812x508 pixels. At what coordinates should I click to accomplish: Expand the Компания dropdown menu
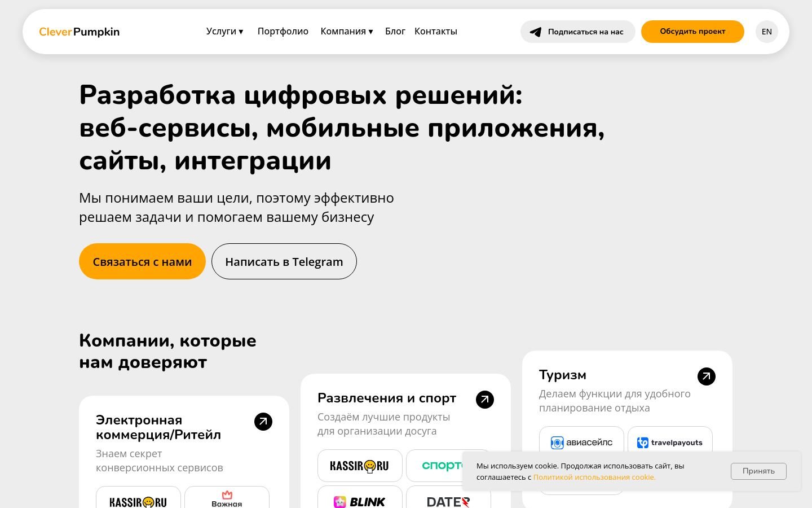pyautogui.click(x=347, y=32)
